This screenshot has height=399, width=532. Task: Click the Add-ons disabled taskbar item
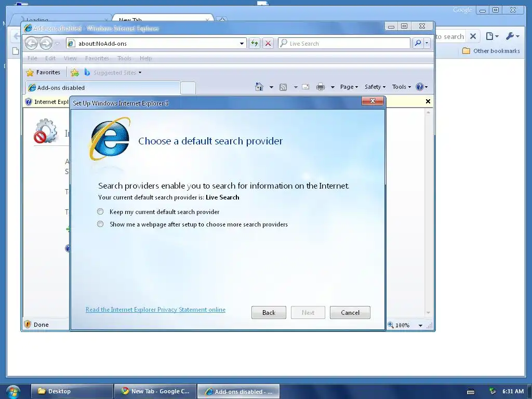238,391
